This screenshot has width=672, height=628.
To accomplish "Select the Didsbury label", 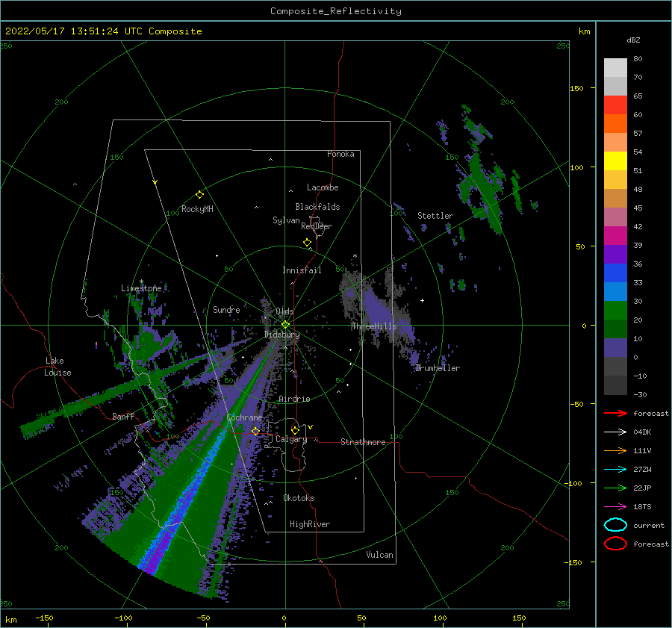I will 281,335.
